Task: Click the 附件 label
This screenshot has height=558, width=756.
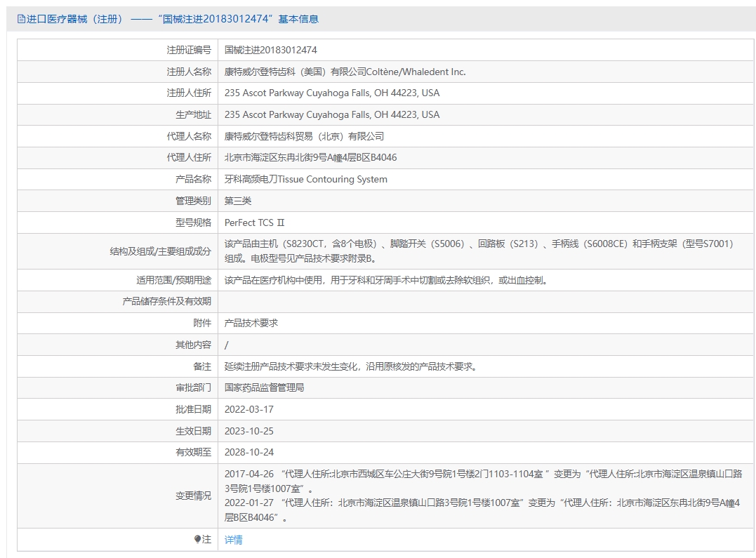Action: [202, 323]
